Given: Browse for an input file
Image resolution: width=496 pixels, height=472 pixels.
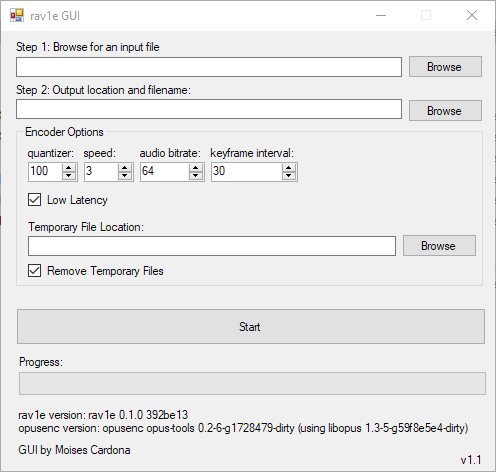Looking at the screenshot, I should pos(445,67).
